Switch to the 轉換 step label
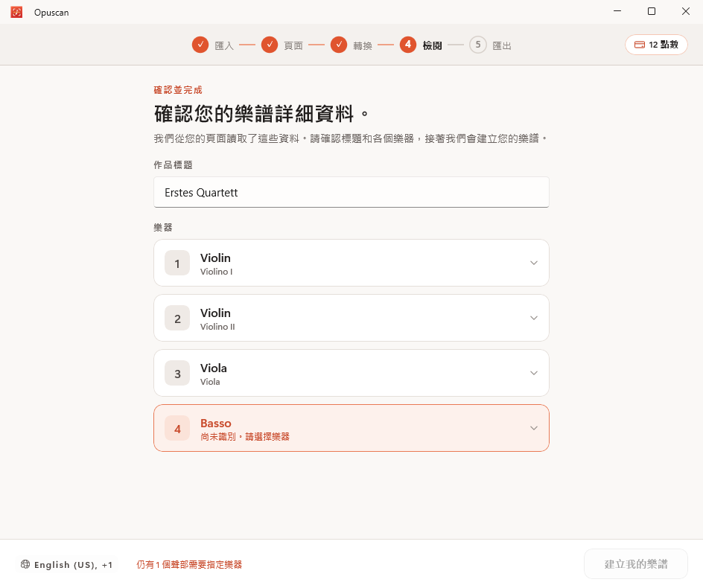The height and width of the screenshot is (588, 703). pyautogui.click(x=362, y=45)
